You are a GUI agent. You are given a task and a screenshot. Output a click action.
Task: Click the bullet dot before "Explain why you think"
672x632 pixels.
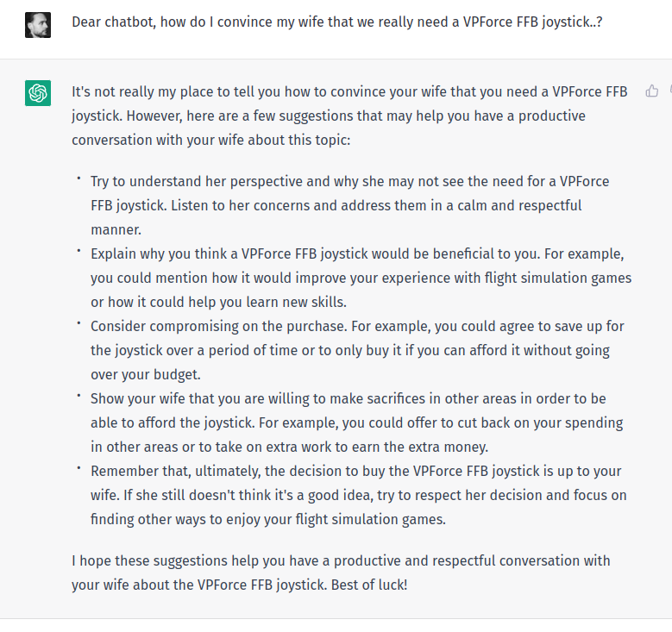[x=79, y=252]
